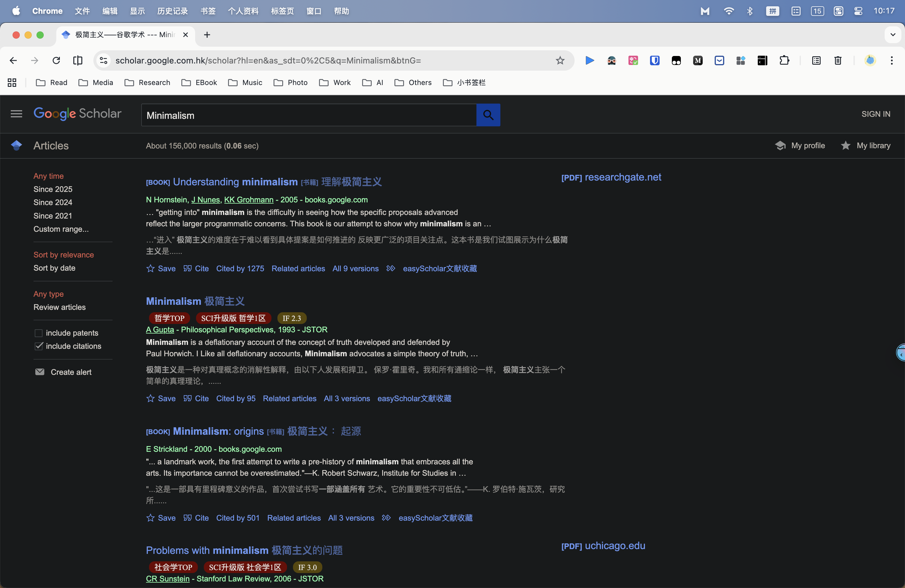Click the search magnifier button
The height and width of the screenshot is (588, 905).
488,115
